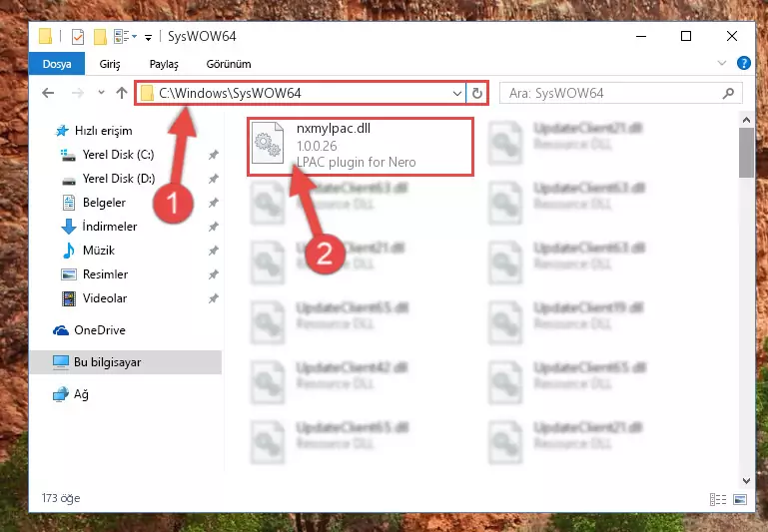
Task: Go back using the back arrow
Action: click(48, 93)
